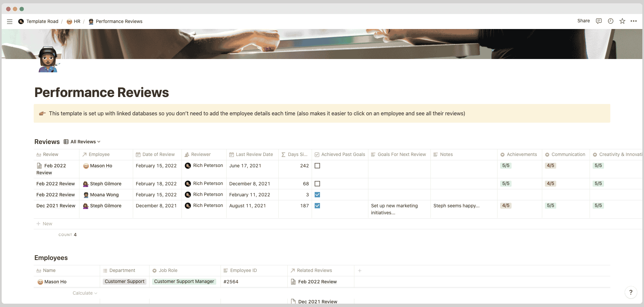Uncheck Achieved Past Goals for Moana Wong
Viewport: 644px width, 307px height.
(317, 195)
